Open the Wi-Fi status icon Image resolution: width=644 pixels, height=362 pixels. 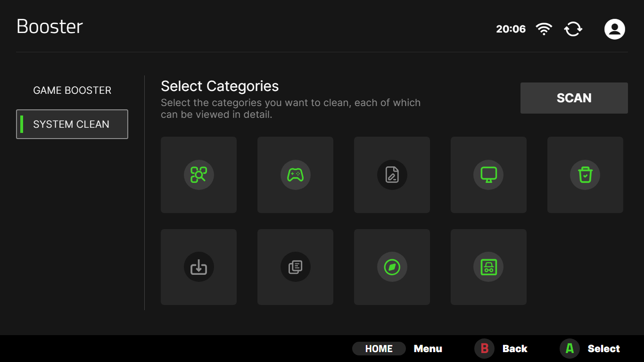pyautogui.click(x=544, y=29)
